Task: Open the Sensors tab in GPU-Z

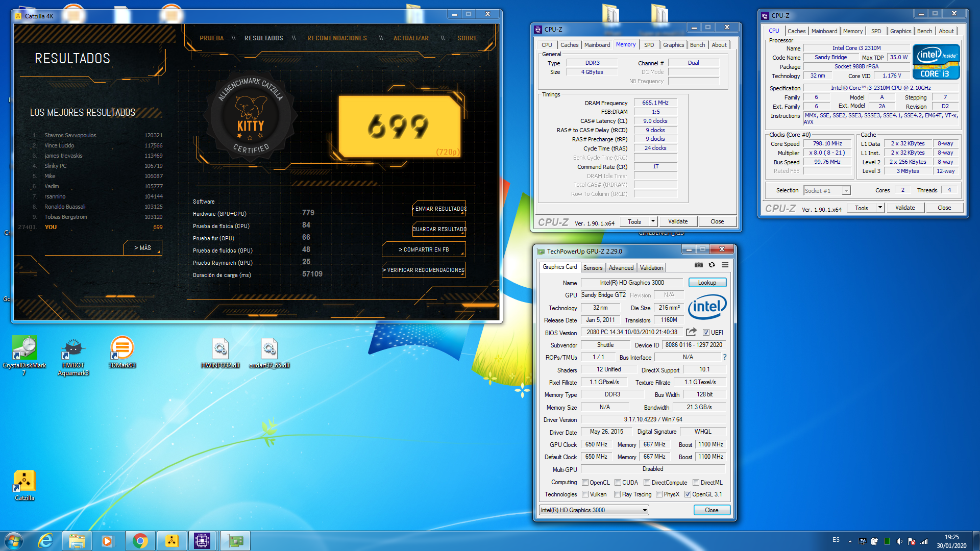Action: pos(593,268)
